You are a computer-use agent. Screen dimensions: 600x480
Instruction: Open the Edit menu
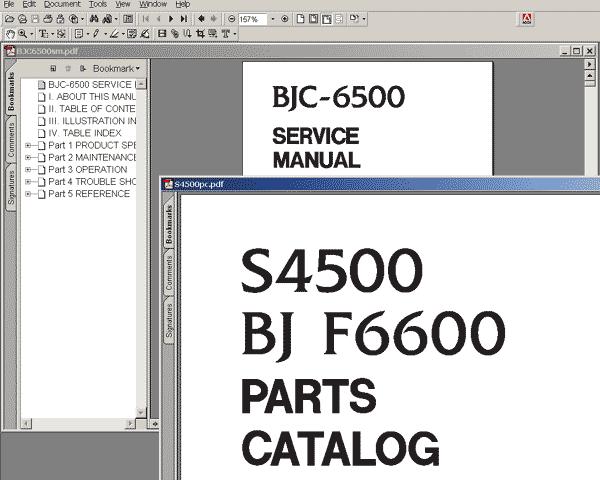pyautogui.click(x=29, y=4)
